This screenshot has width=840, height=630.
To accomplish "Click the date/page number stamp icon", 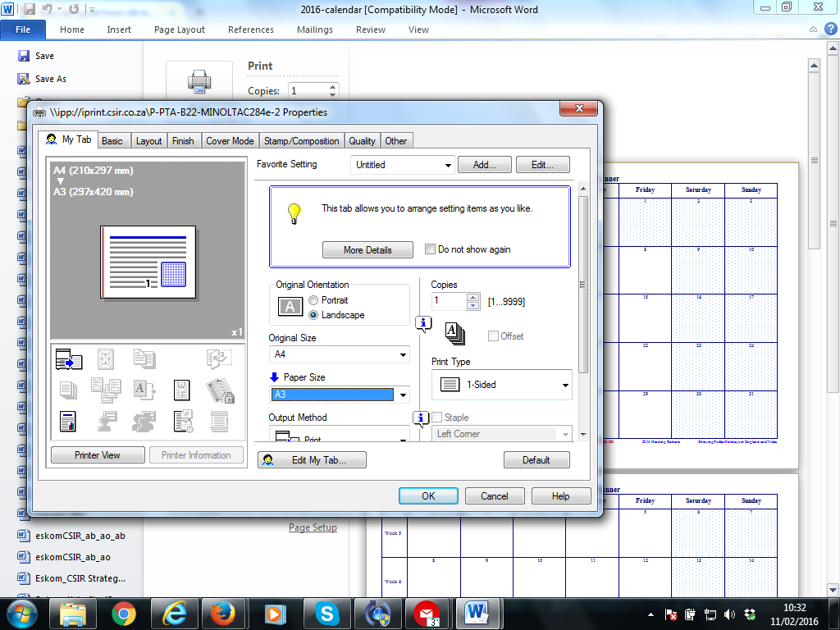I will [183, 422].
